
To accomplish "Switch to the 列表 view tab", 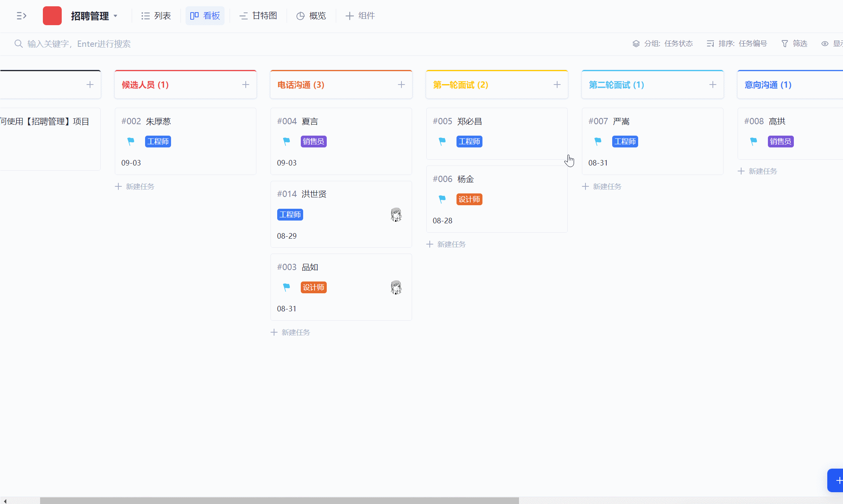I will [156, 16].
